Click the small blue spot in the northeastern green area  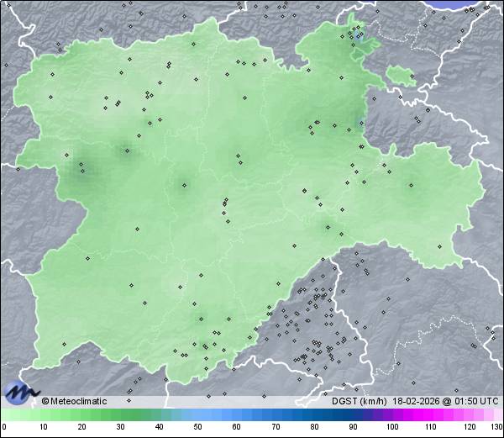[x=360, y=37]
